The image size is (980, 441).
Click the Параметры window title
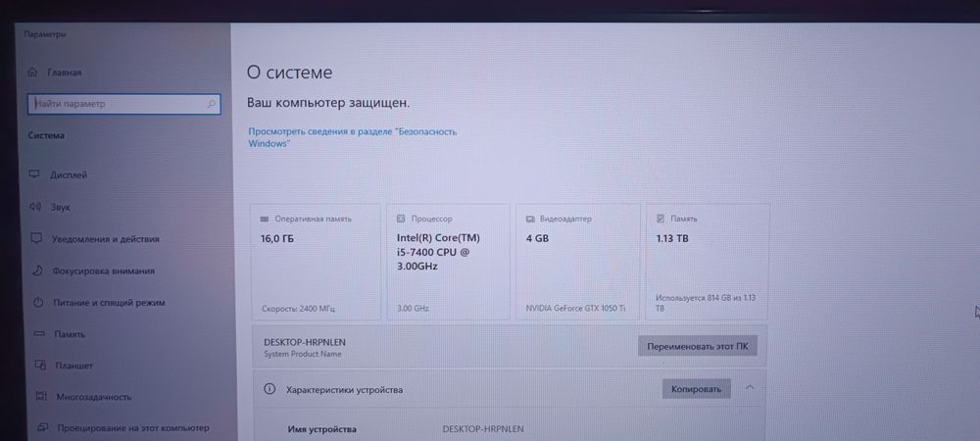pyautogui.click(x=45, y=34)
